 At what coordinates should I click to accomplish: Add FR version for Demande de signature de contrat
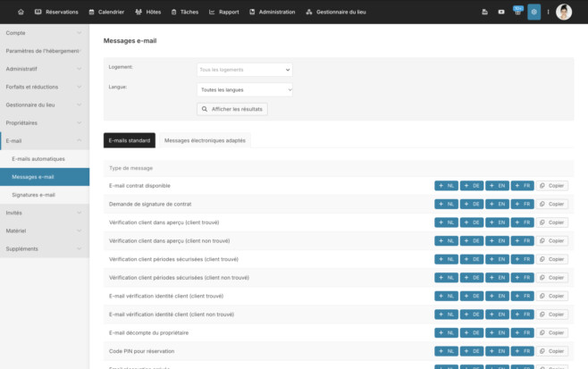click(x=523, y=204)
